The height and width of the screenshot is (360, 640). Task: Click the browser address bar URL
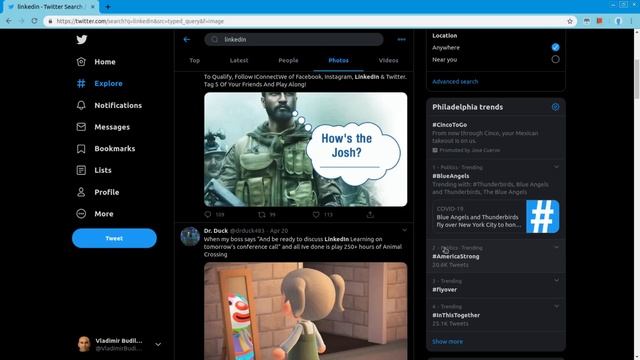[140, 21]
